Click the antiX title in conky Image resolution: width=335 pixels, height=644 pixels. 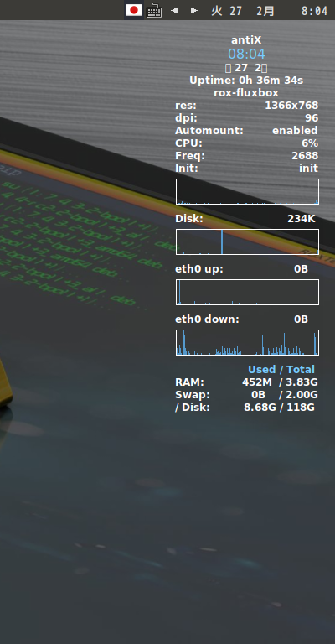[246, 40]
